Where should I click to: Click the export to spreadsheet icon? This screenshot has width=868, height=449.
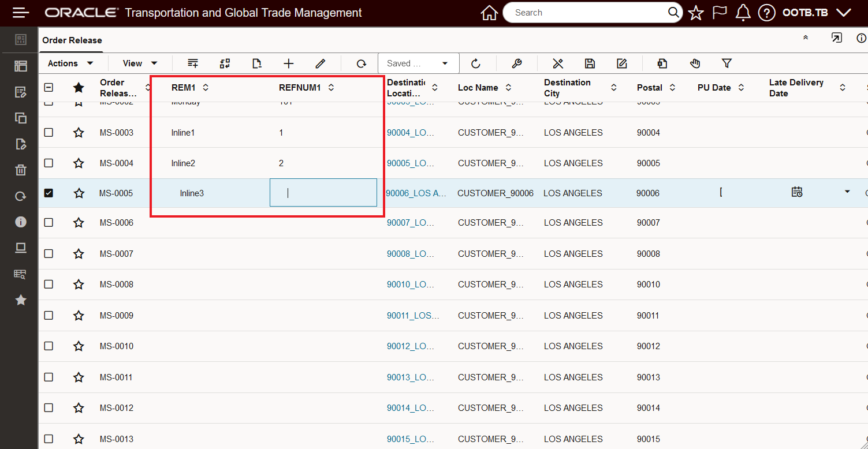(662, 63)
